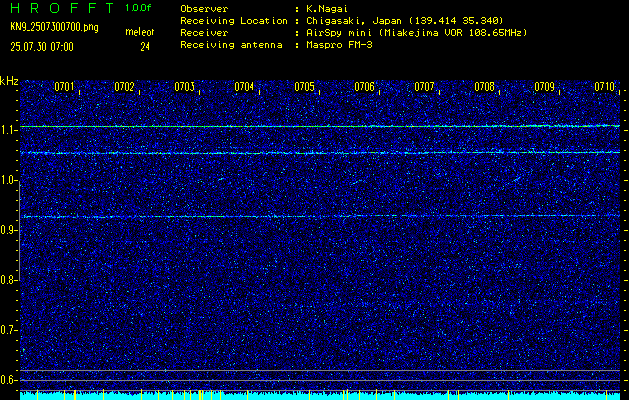
Task: Select antenna value Maspro FM-3
Action: pos(339,45)
